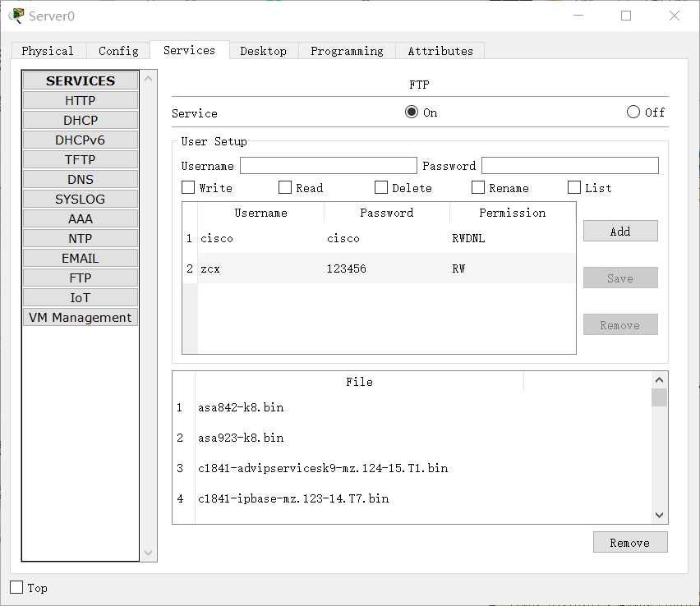Enable the Write permission checkbox

click(188, 187)
